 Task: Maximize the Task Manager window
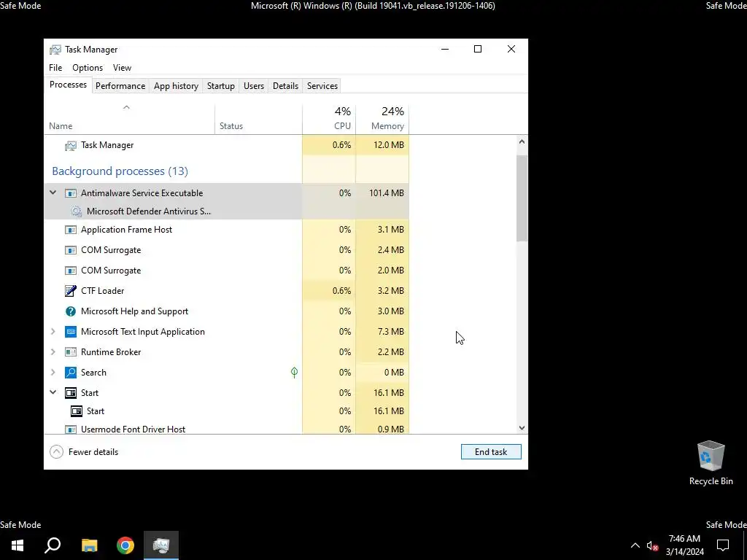tap(478, 49)
